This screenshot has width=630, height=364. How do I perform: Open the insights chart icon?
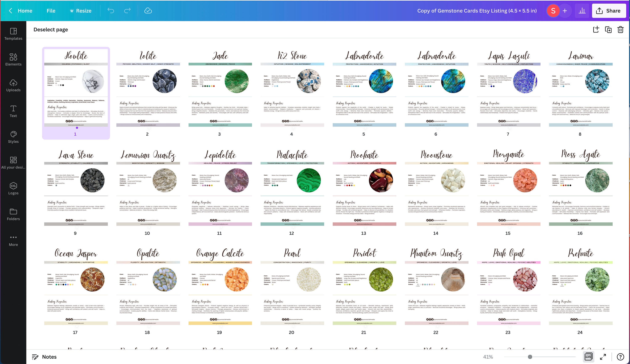(x=582, y=11)
